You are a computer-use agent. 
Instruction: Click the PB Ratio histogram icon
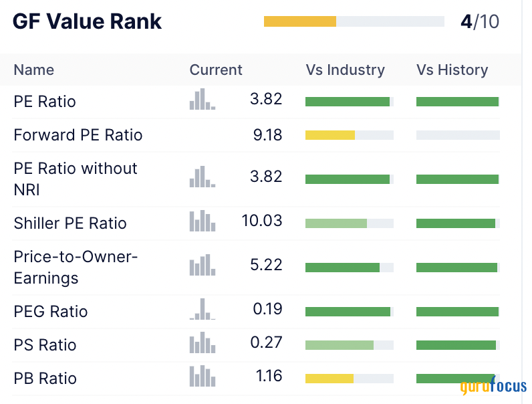point(202,377)
